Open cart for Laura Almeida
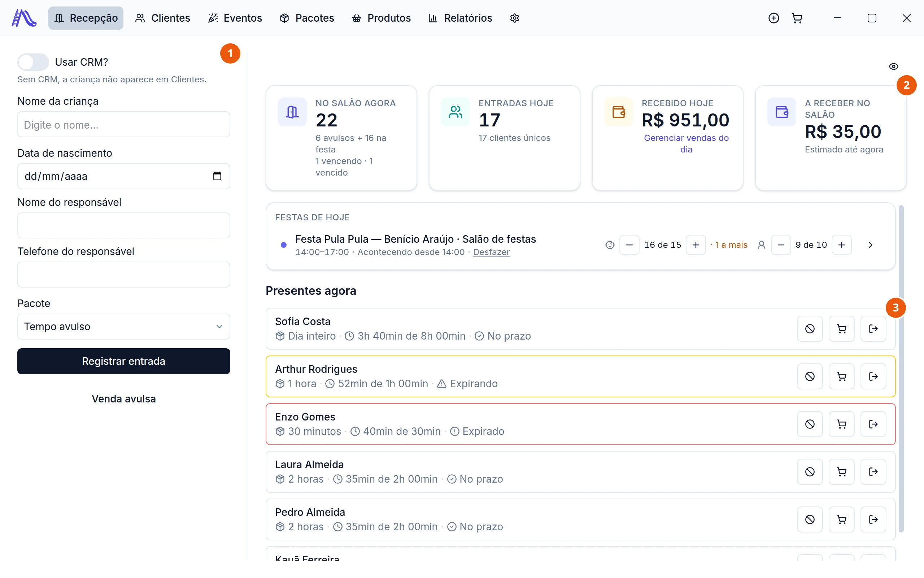 tap(842, 472)
